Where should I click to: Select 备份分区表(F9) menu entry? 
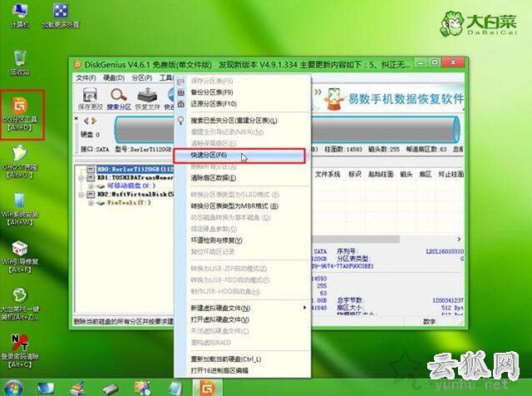[212, 92]
